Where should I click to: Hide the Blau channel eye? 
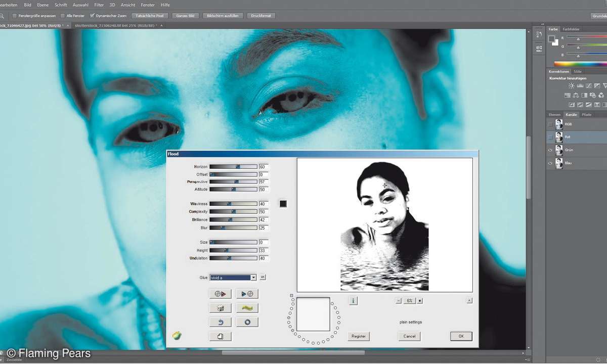[550, 163]
